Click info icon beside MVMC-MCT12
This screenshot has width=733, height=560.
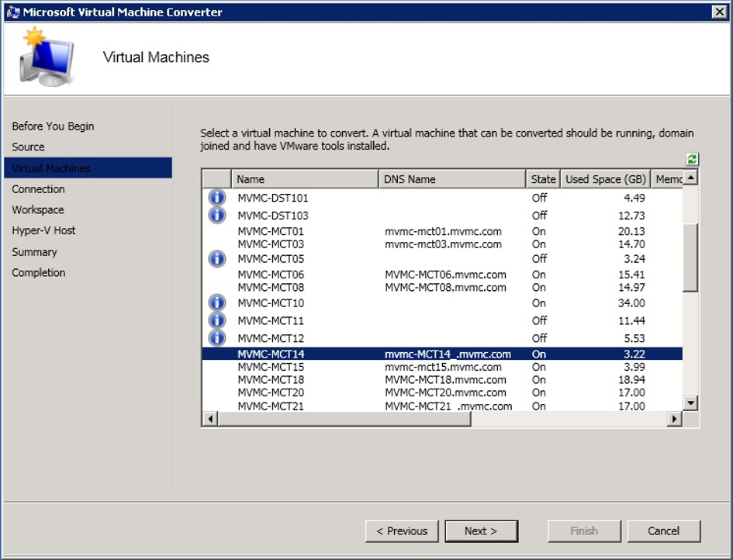[217, 338]
